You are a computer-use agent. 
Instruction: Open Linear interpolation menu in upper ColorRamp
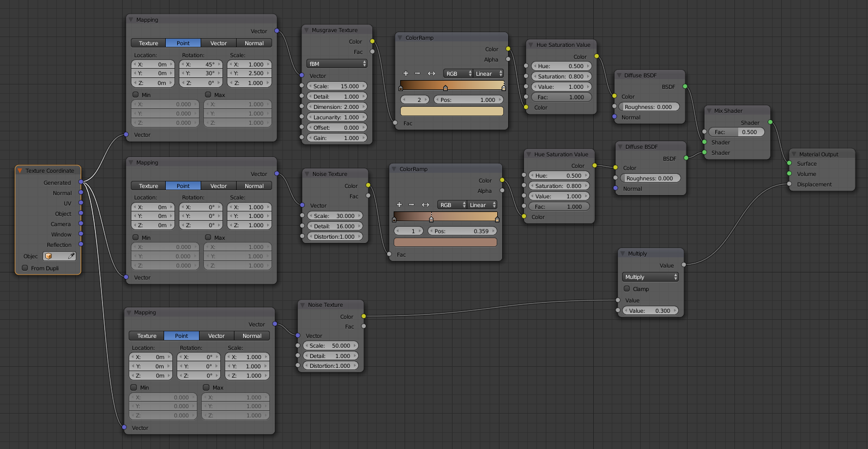tap(489, 74)
